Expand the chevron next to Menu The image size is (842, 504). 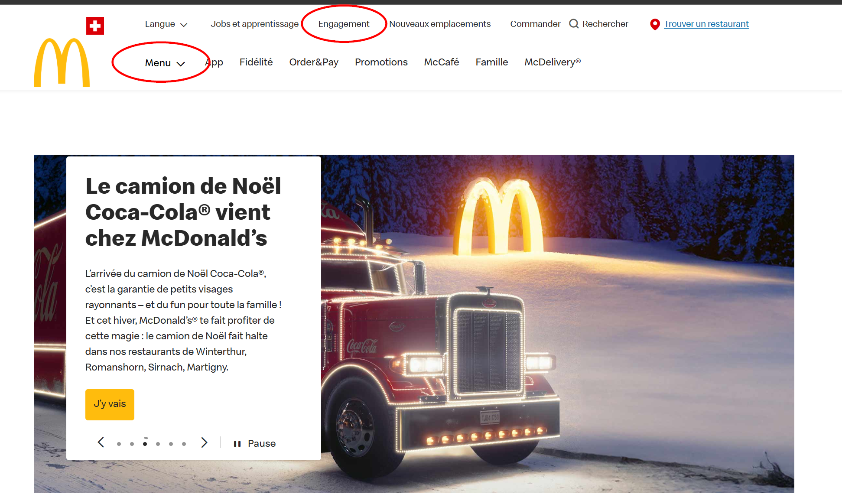coord(181,63)
